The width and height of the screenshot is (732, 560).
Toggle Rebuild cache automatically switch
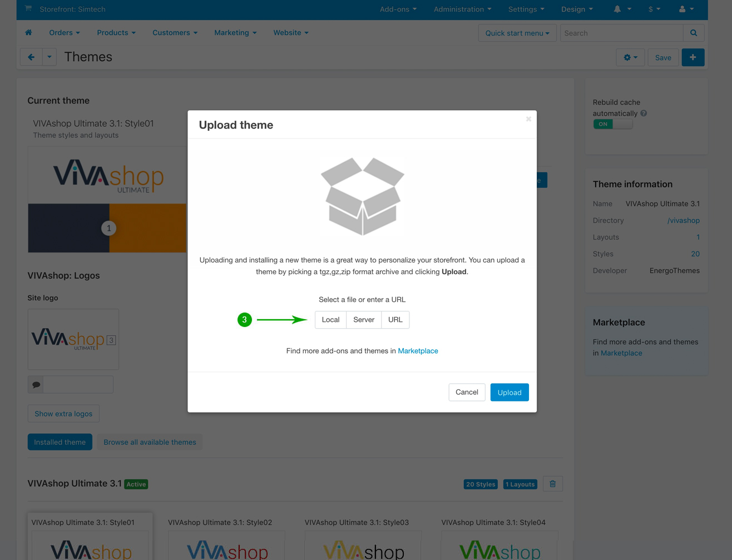pos(612,124)
